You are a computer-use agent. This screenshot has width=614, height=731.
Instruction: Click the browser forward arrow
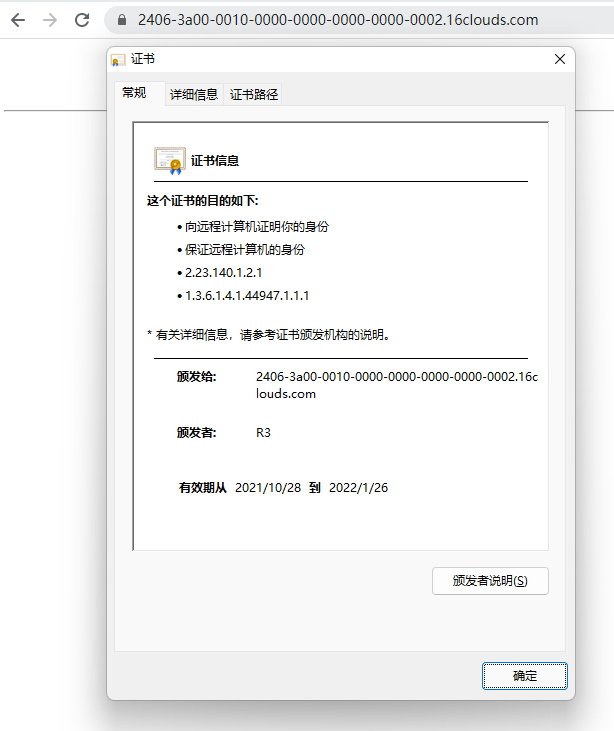[x=50, y=20]
